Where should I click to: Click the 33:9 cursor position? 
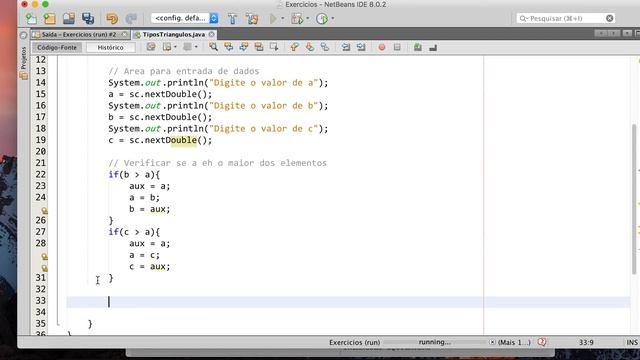(586, 342)
